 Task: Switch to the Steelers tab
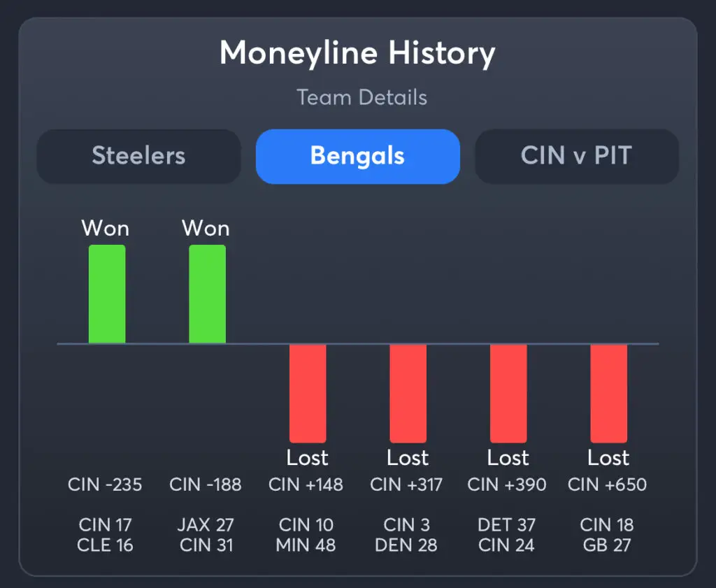(x=138, y=156)
